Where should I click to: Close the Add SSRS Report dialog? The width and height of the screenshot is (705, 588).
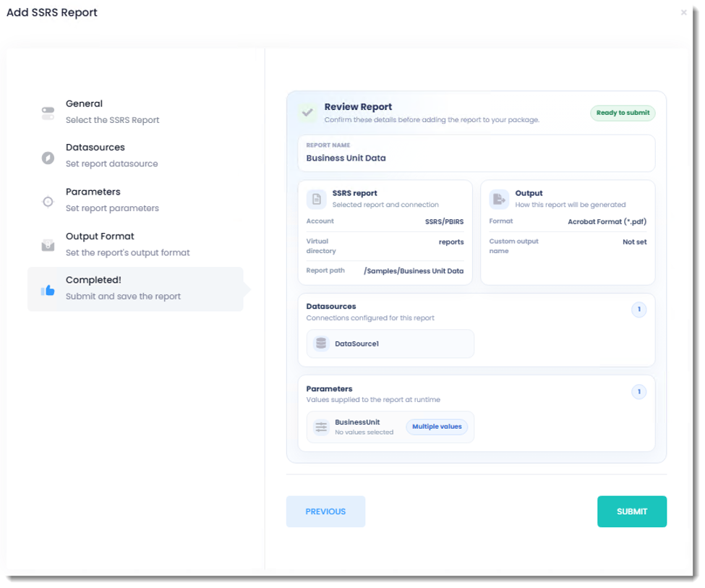(x=683, y=12)
